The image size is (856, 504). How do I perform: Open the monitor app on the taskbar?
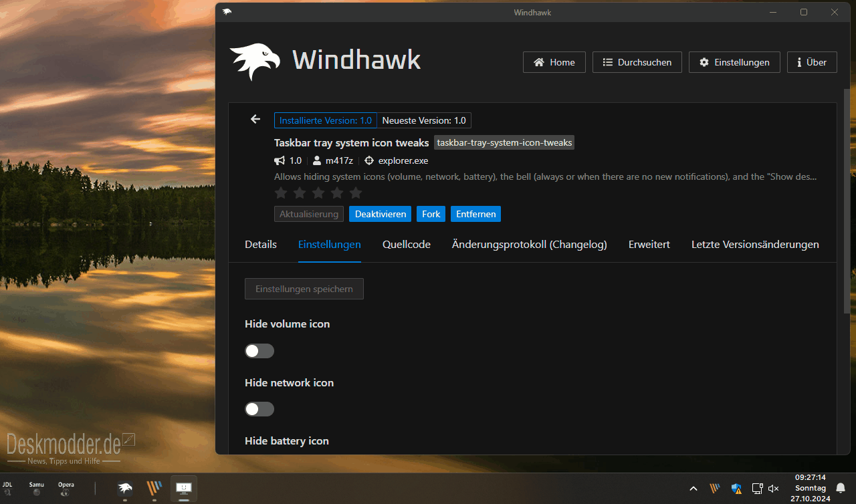coord(184,489)
